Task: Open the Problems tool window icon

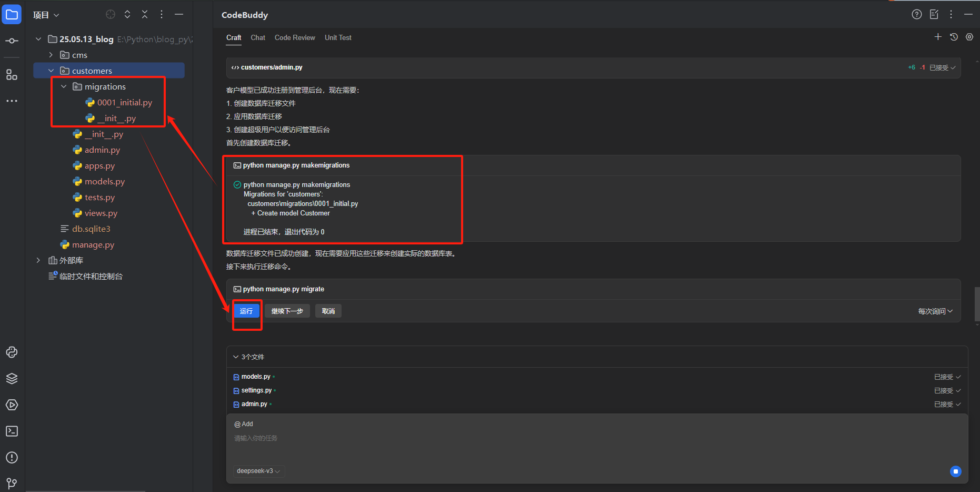Action: (x=12, y=458)
